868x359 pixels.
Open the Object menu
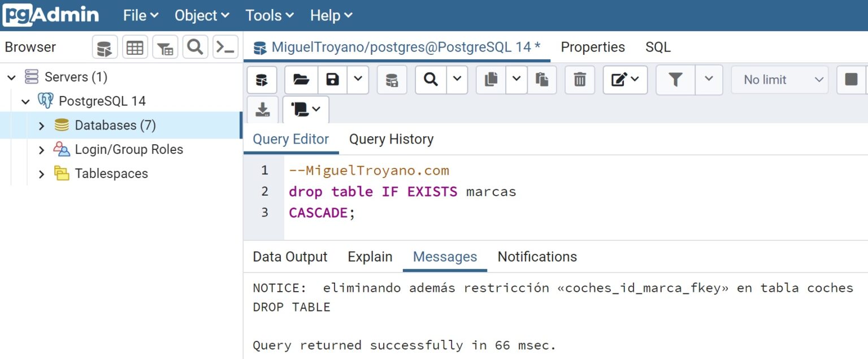pos(202,16)
